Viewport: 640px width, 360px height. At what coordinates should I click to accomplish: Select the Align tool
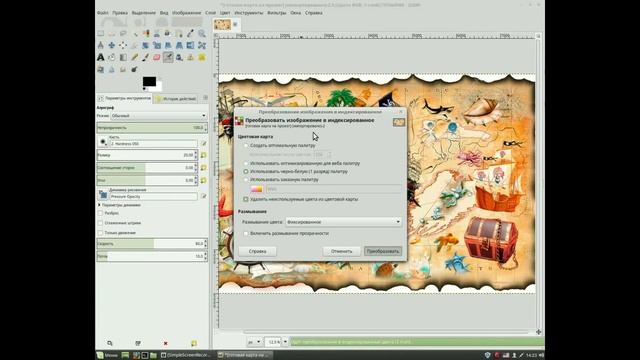coord(123,45)
